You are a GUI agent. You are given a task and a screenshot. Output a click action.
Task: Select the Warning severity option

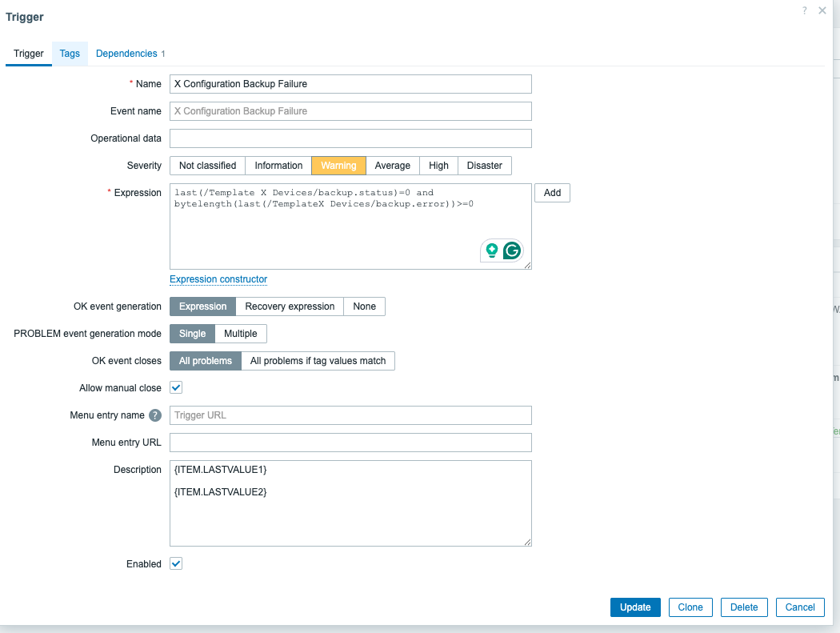pos(338,166)
